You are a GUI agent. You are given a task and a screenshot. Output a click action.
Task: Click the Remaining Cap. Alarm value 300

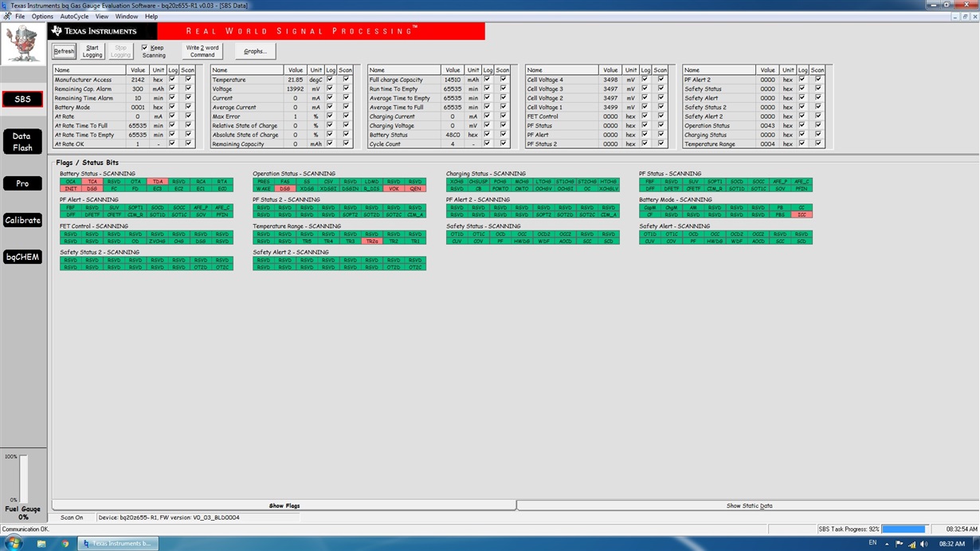point(138,89)
